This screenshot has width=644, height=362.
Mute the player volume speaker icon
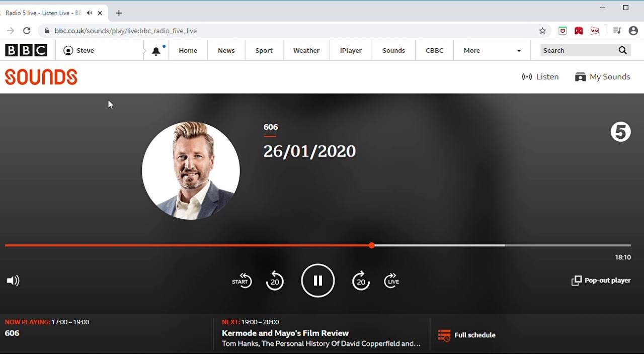[13, 281]
